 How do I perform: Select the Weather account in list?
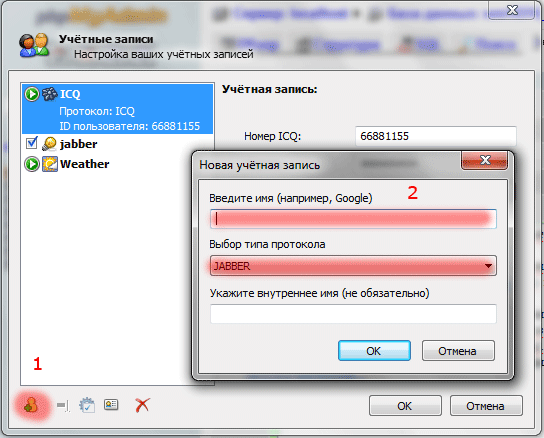point(84,164)
